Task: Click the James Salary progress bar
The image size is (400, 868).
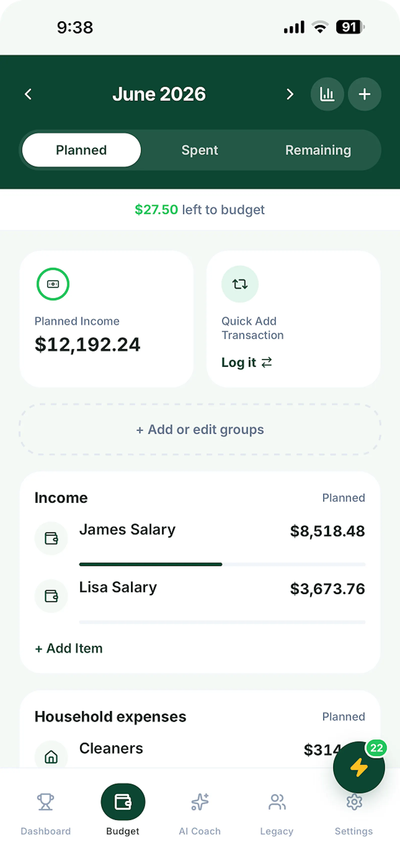Action: 222,564
